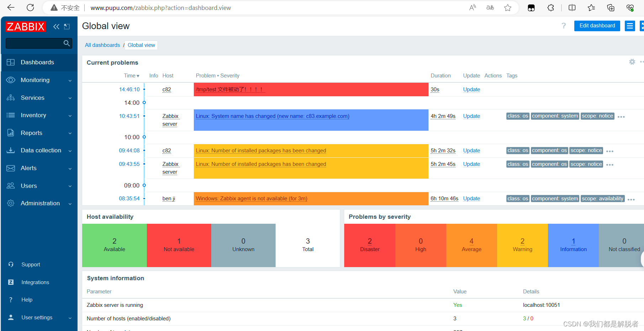Viewport: 644px width, 331px height.
Task: Click the Data collection download icon
Action: [11, 150]
